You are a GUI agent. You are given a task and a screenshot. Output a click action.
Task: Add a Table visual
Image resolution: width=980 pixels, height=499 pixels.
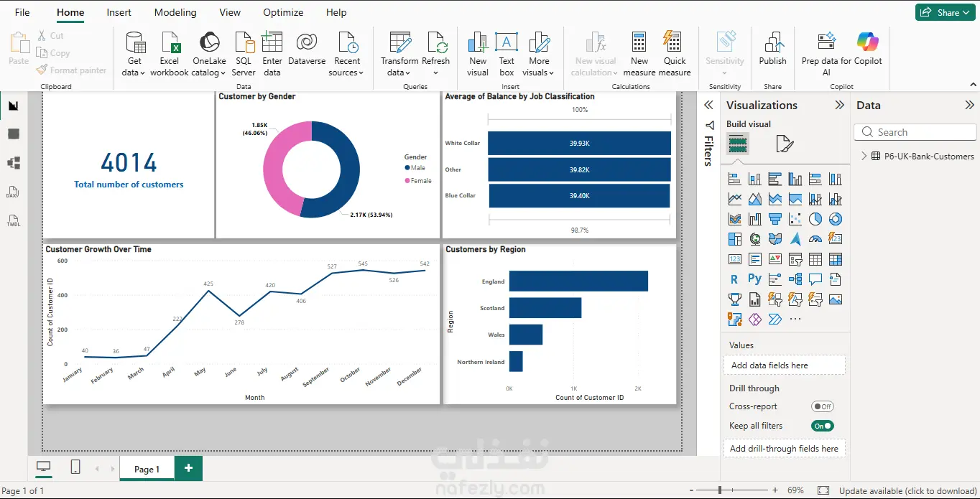point(815,259)
